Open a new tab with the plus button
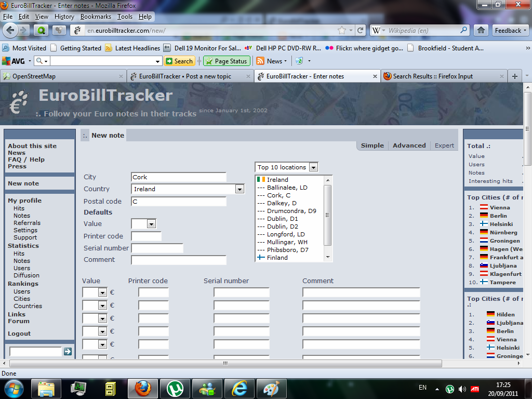This screenshot has width=532, height=399. (514, 76)
